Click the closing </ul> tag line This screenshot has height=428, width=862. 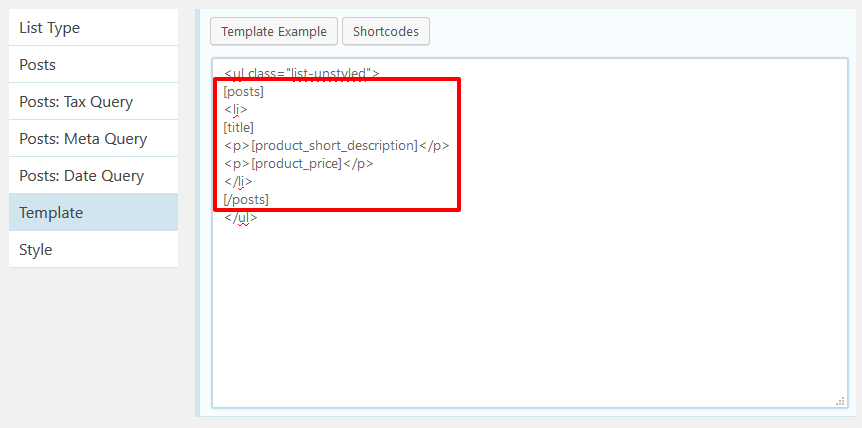(x=241, y=217)
